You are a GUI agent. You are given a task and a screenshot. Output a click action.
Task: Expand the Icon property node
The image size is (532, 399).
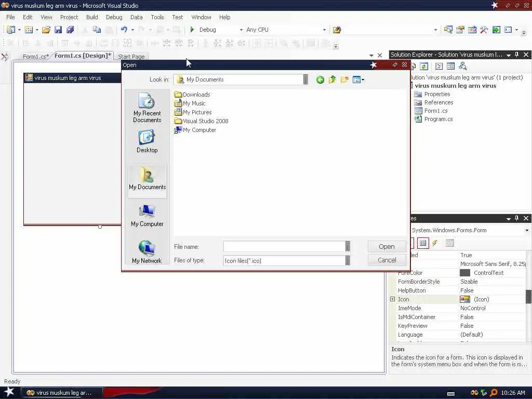tap(393, 299)
